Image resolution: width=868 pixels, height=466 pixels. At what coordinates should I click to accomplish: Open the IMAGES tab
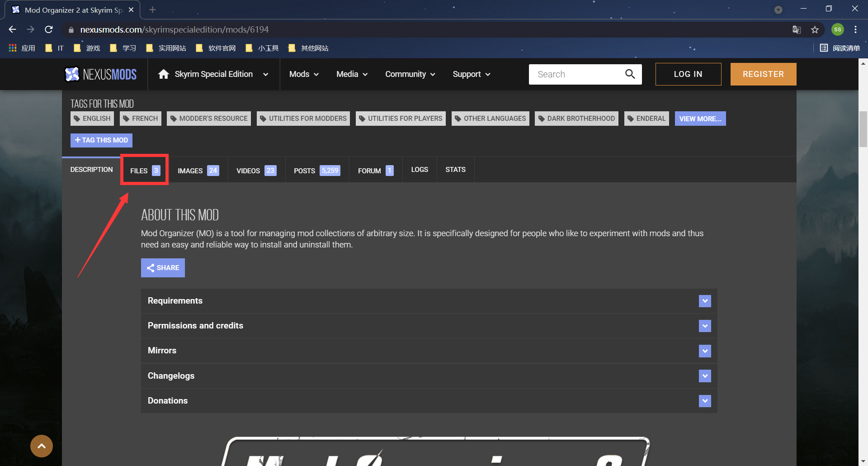pyautogui.click(x=198, y=170)
